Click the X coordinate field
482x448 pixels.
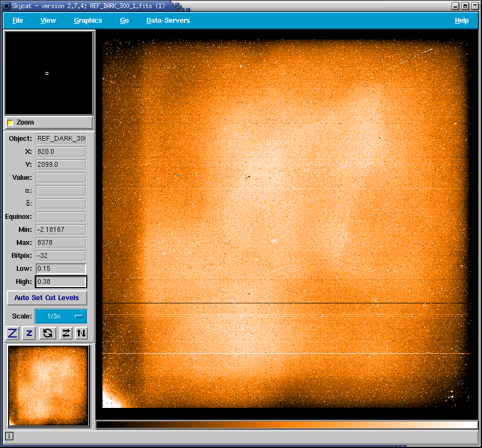(61, 152)
